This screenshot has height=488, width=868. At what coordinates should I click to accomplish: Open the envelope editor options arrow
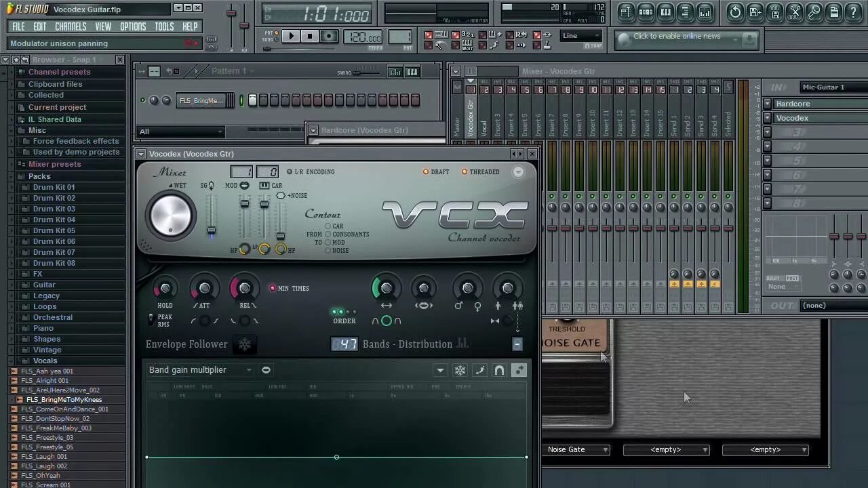[440, 370]
